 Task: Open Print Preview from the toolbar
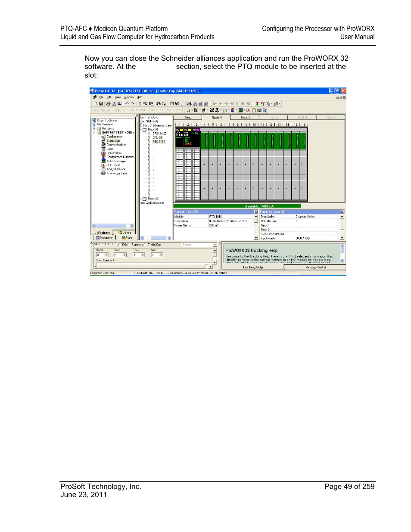[114, 103]
